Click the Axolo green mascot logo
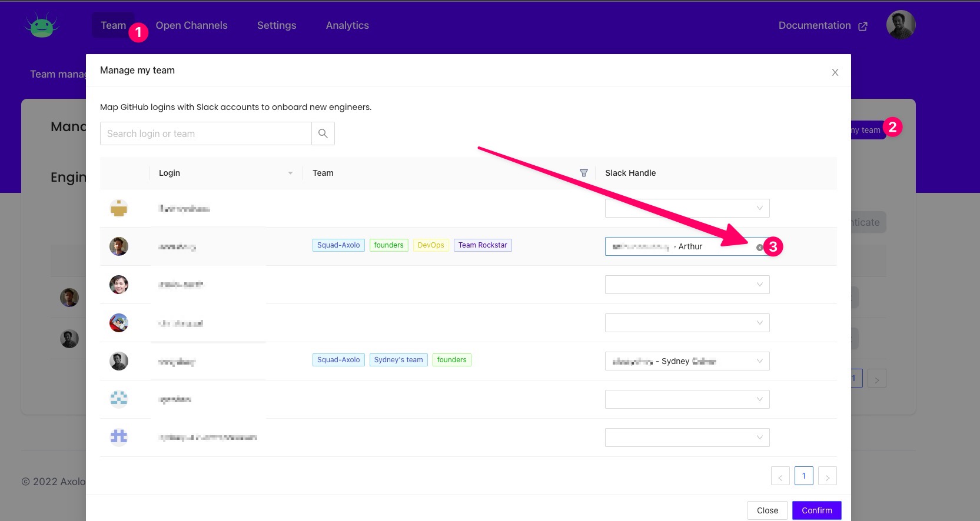Image resolution: width=980 pixels, height=521 pixels. tap(41, 25)
